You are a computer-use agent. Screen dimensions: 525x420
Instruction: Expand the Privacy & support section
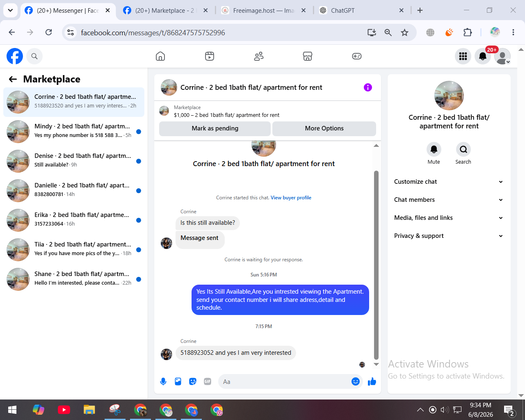pos(449,236)
